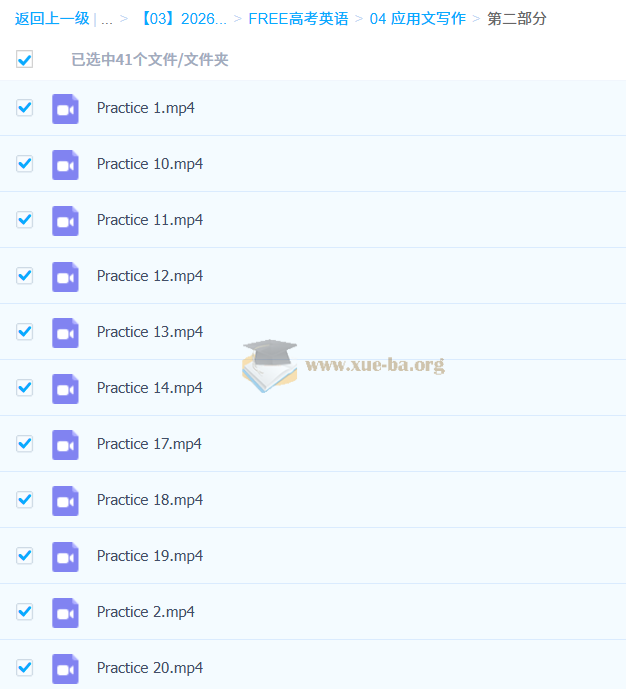The width and height of the screenshot is (626, 689).
Task: Click the Practice 14.mp4 file name
Action: tap(150, 388)
